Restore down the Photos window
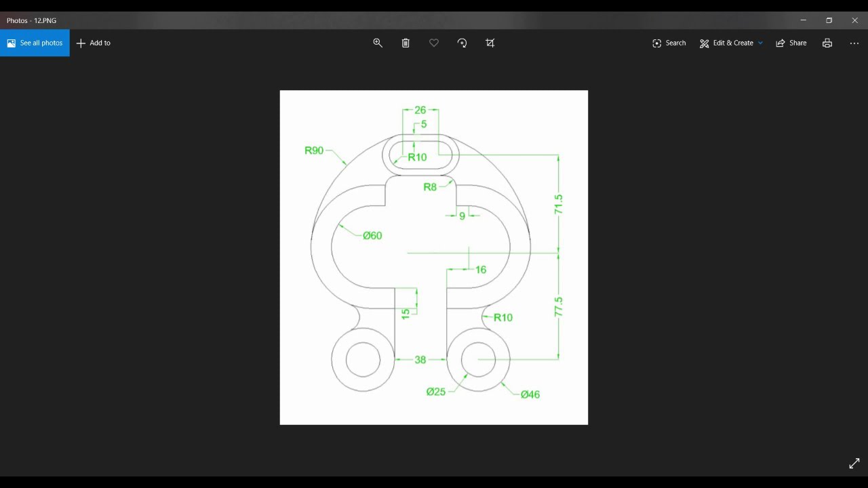The height and width of the screenshot is (488, 868). (829, 20)
